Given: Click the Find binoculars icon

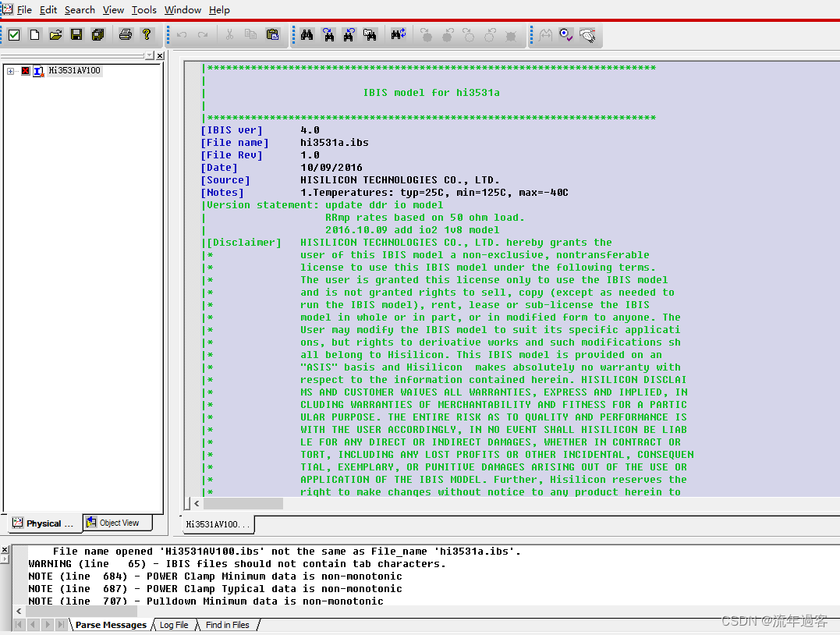Looking at the screenshot, I should coord(307,35).
